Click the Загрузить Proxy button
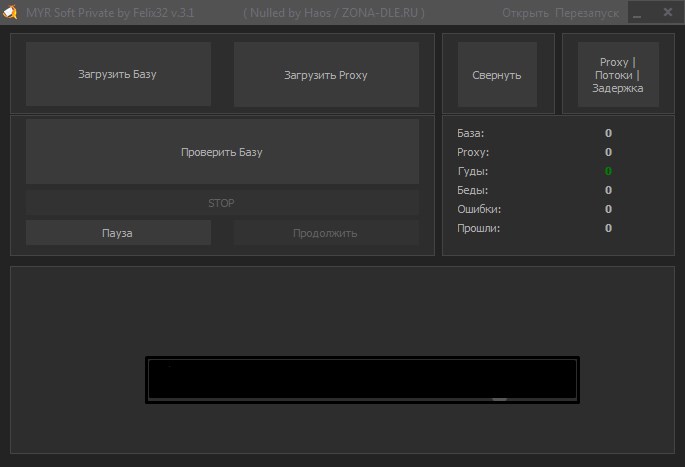Image resolution: width=685 pixels, height=467 pixels. tap(326, 74)
